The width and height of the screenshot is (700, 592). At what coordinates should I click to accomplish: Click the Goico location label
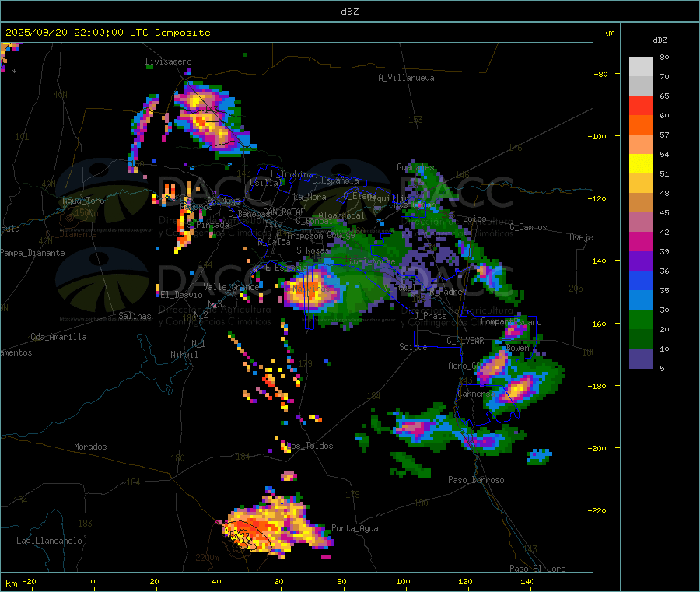tap(474, 219)
